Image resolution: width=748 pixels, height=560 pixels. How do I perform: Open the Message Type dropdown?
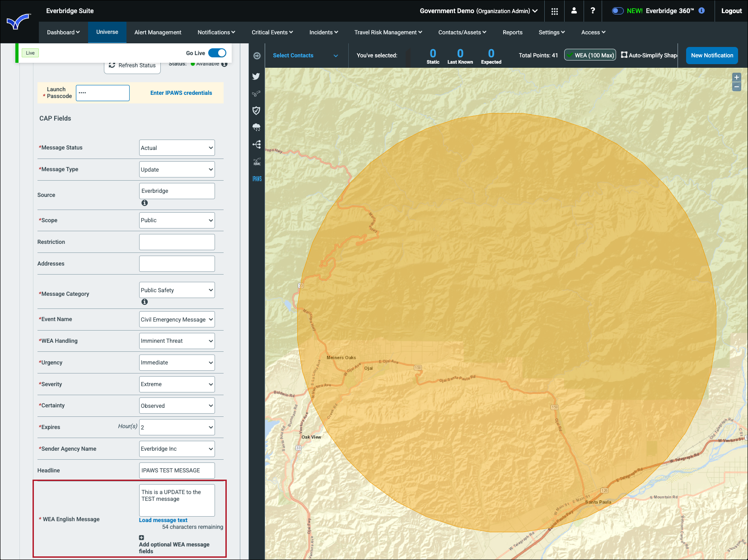coord(177,170)
